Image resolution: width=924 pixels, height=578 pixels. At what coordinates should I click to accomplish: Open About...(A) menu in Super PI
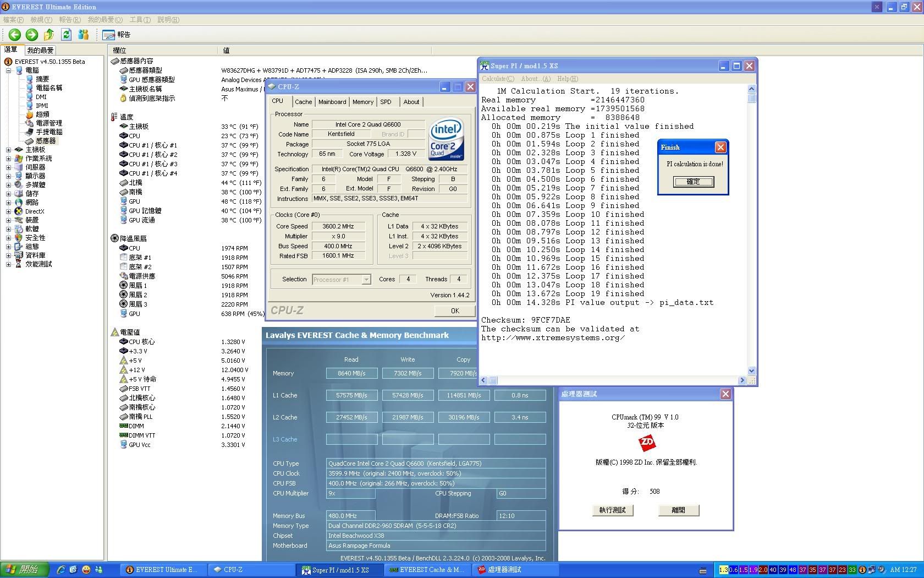(536, 79)
